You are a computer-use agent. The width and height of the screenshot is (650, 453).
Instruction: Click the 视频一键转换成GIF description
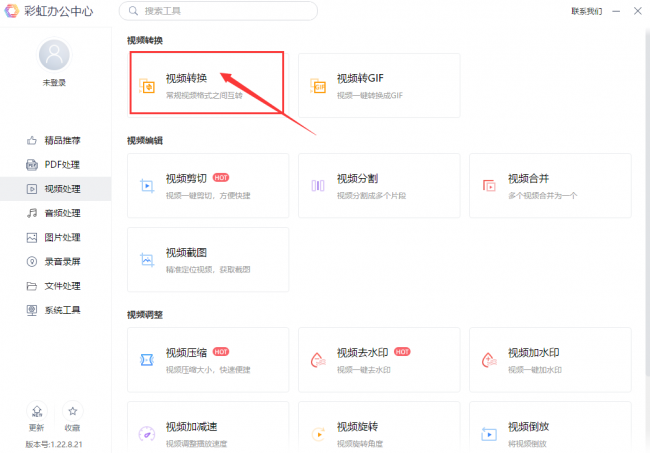(x=370, y=96)
